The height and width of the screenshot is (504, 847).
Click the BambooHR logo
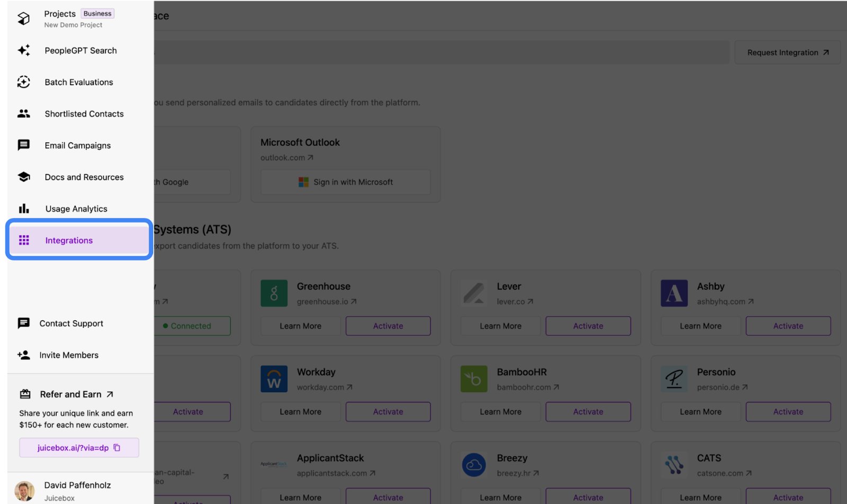(474, 379)
